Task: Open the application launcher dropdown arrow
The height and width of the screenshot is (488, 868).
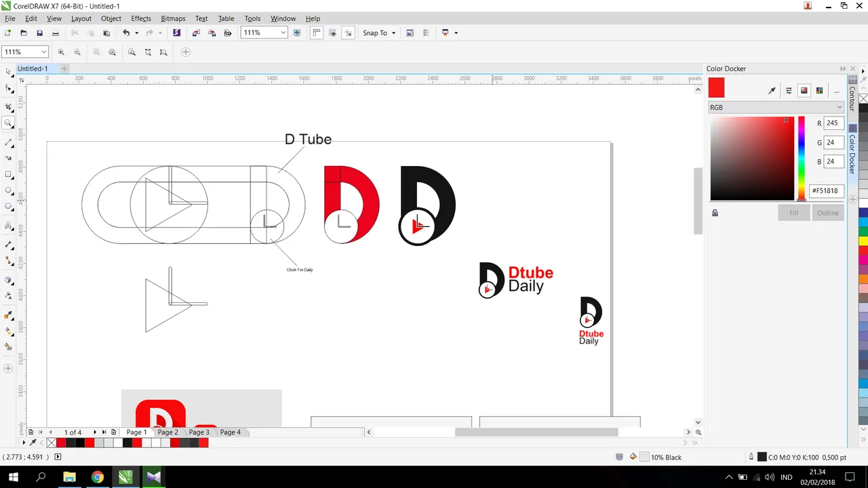Action: tap(456, 33)
